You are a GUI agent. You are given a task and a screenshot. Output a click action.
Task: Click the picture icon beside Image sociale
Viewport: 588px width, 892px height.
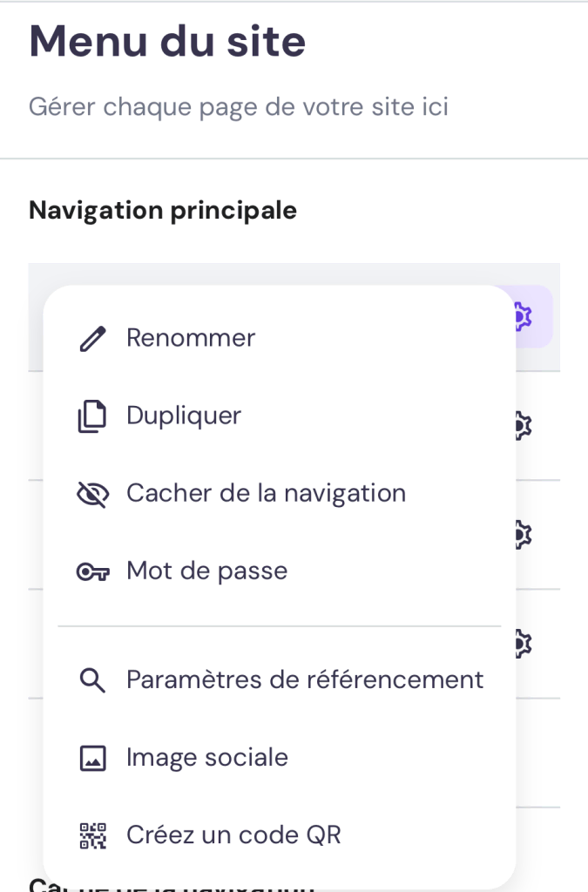click(x=92, y=758)
